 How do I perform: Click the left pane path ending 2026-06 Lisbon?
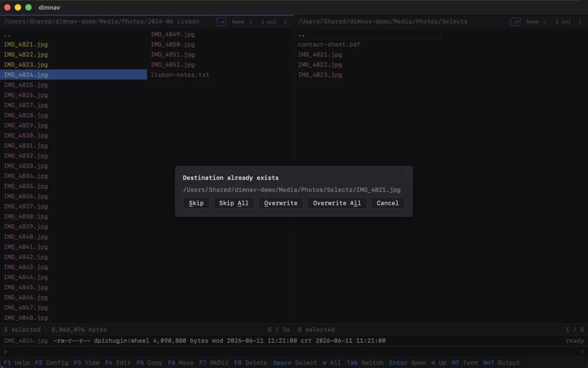pos(101,21)
